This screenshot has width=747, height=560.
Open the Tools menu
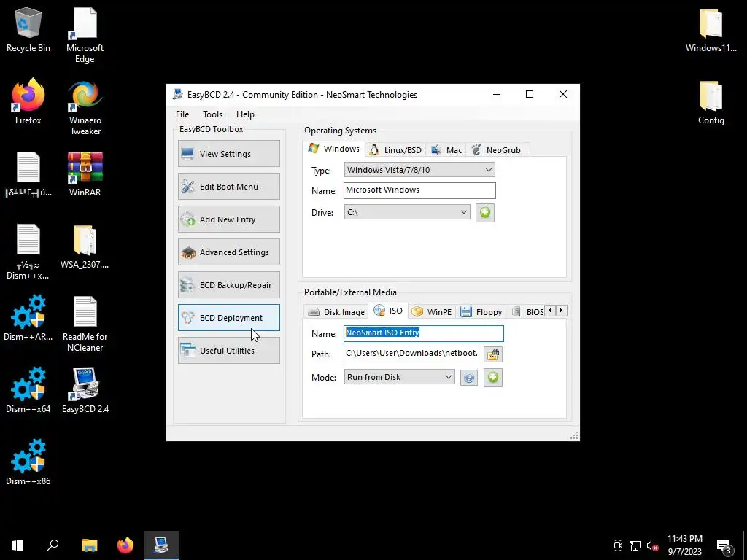[212, 114]
